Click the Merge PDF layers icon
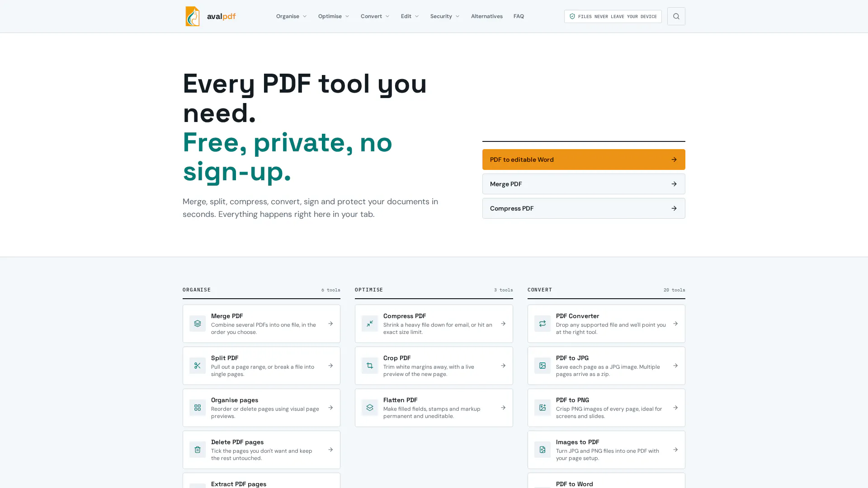The height and width of the screenshot is (488, 868). pyautogui.click(x=198, y=324)
